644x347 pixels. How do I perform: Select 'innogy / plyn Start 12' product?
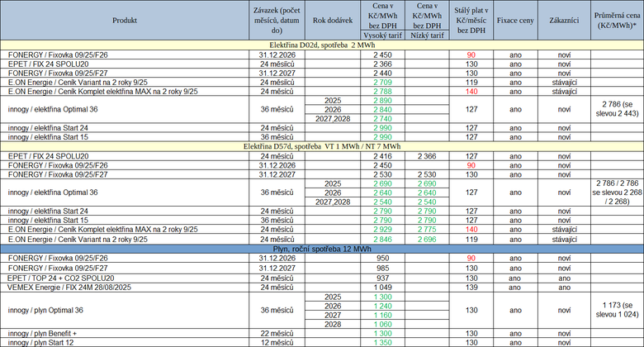[x=40, y=343]
